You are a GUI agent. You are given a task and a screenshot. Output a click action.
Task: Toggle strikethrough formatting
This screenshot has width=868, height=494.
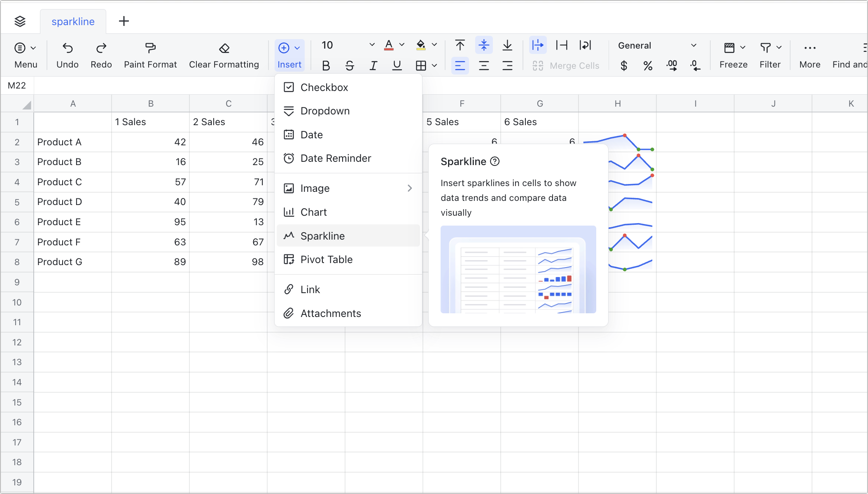tap(350, 65)
